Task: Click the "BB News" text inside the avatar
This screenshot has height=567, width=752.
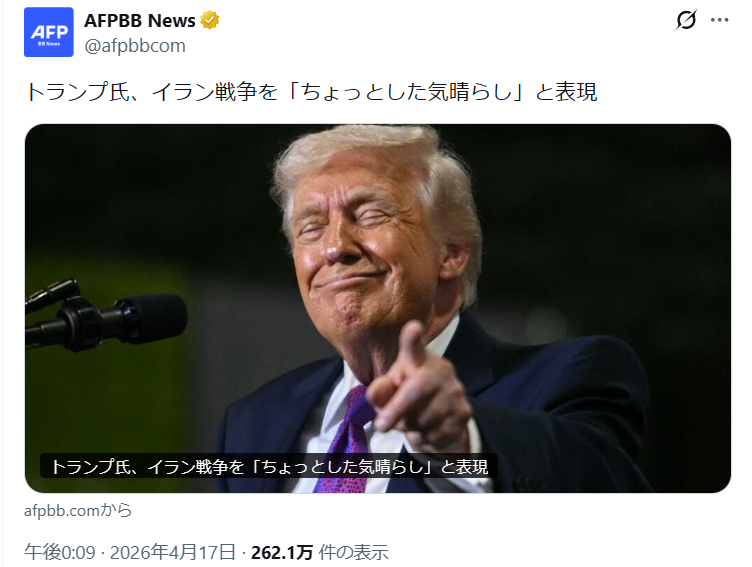Action: click(49, 44)
